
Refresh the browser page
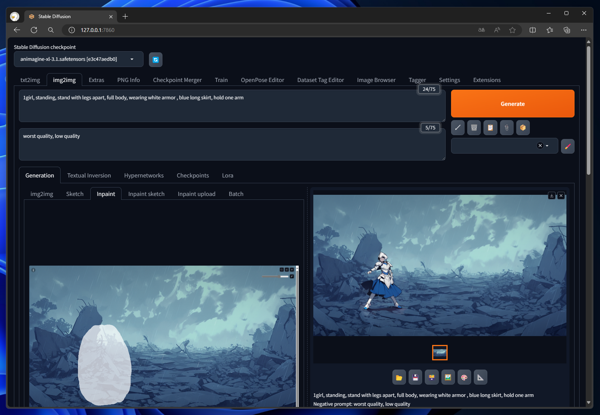click(34, 30)
